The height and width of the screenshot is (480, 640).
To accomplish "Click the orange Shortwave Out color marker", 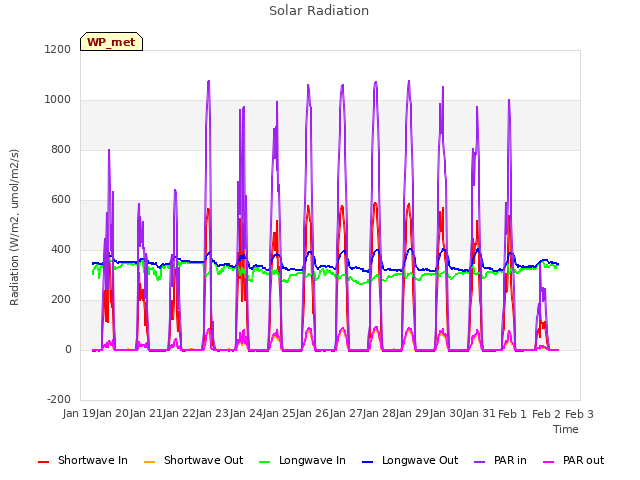I will (150, 462).
